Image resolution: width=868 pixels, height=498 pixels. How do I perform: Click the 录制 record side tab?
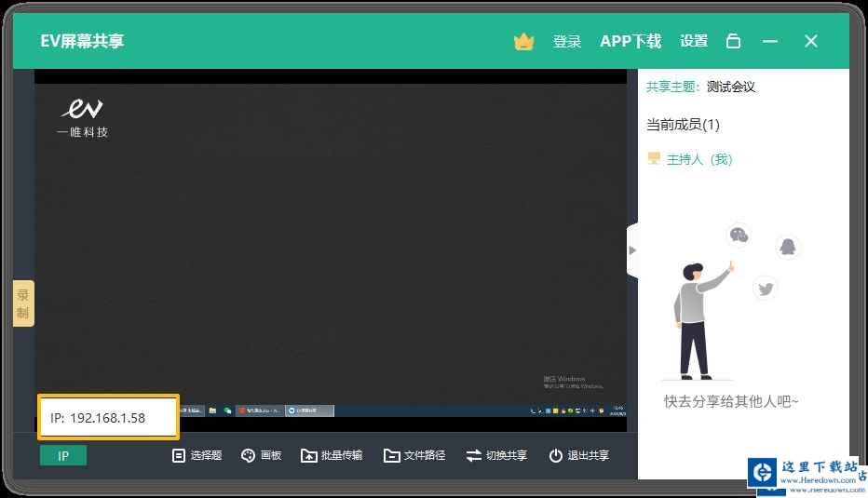[x=23, y=303]
